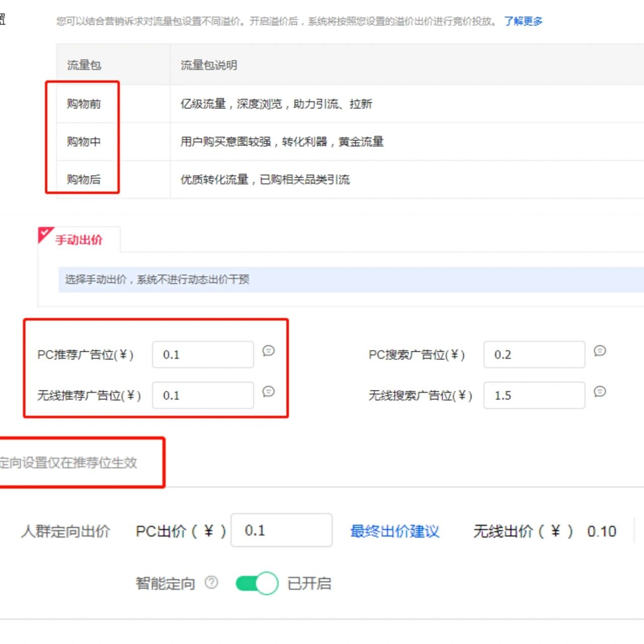Click the 无线推荐广告位 price input
Viewport: 644px width, 644px height.
point(203,395)
